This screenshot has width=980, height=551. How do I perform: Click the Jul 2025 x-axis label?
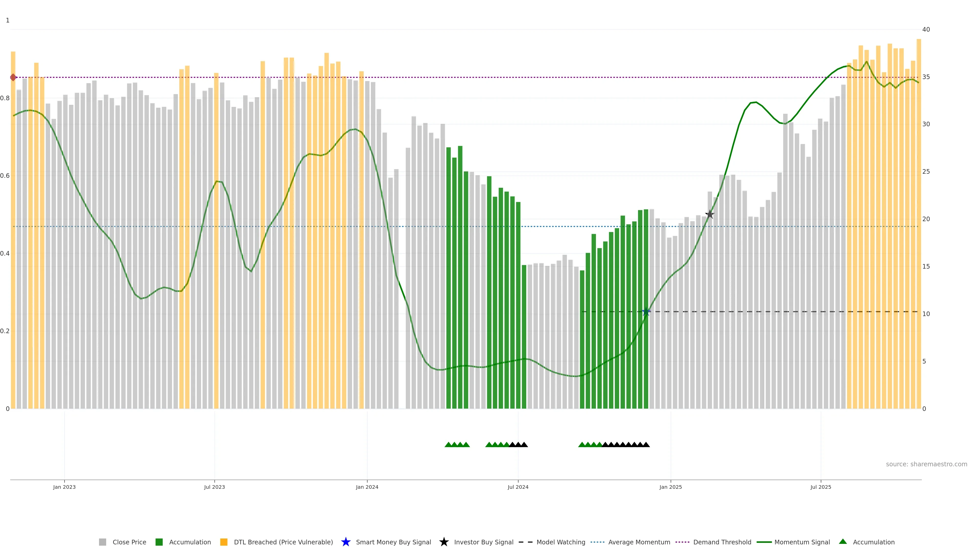click(820, 487)
